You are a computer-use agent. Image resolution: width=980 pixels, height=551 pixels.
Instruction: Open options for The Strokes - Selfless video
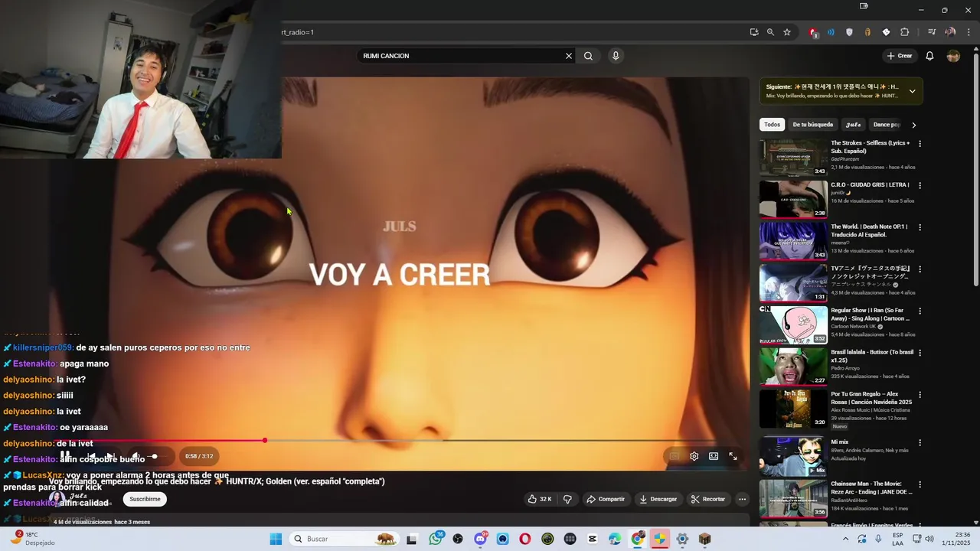920,144
